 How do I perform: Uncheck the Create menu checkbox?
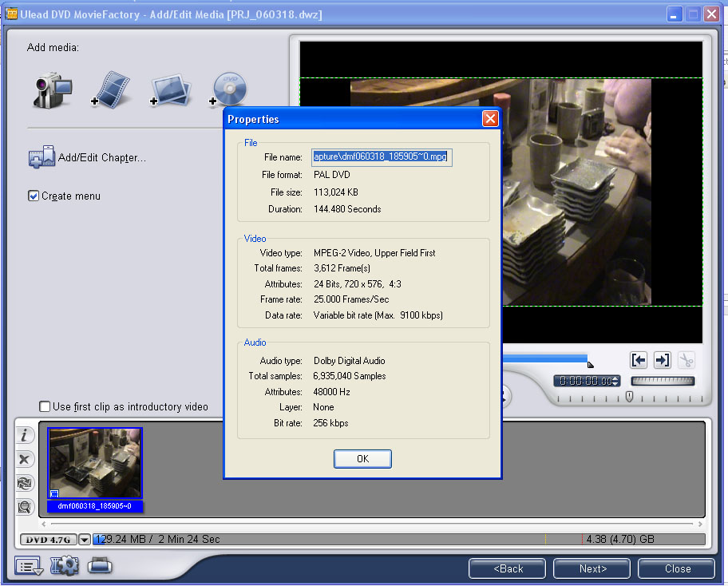(34, 196)
